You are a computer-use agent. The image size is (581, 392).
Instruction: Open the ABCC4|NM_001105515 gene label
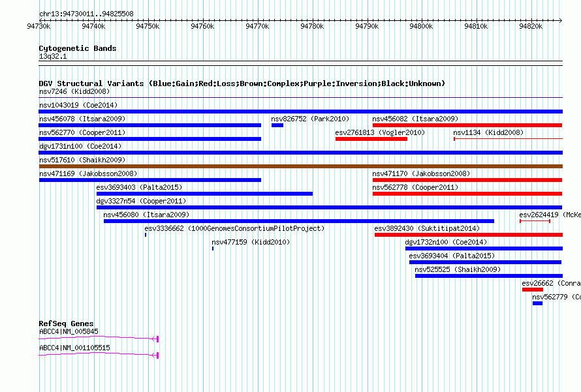[x=74, y=348]
